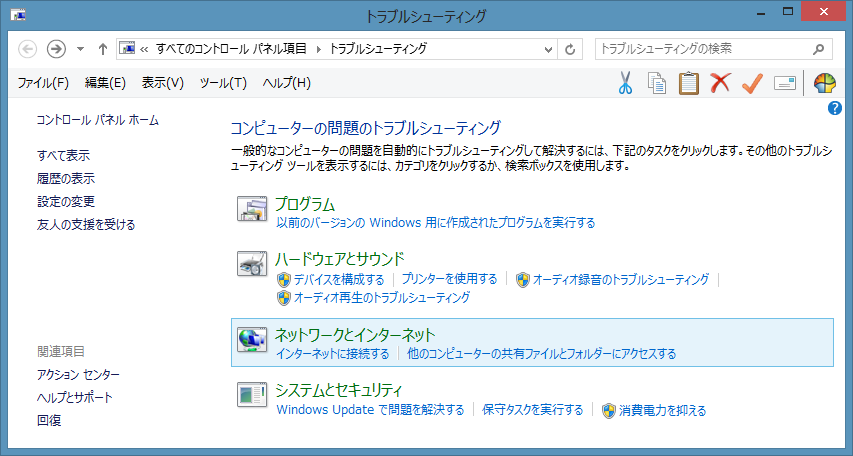Open Help via the blue question mark
Image resolution: width=853 pixels, height=456 pixels.
(x=835, y=108)
